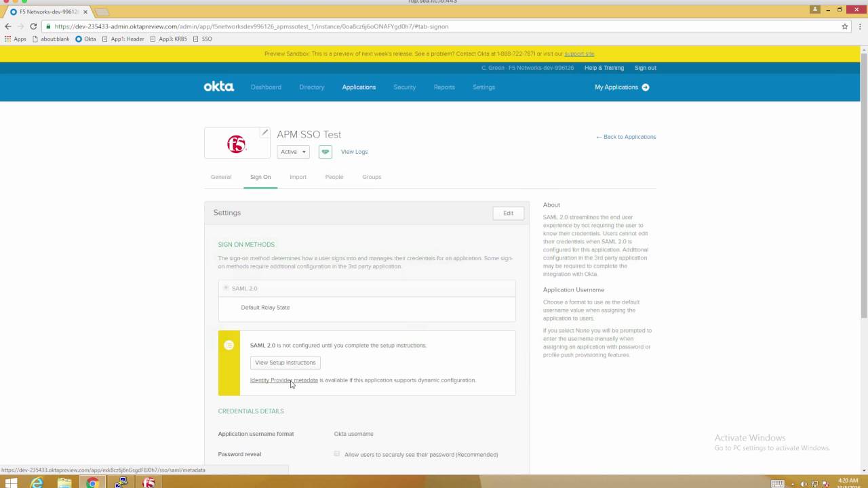
Task: Click the View Logs link
Action: tap(354, 152)
